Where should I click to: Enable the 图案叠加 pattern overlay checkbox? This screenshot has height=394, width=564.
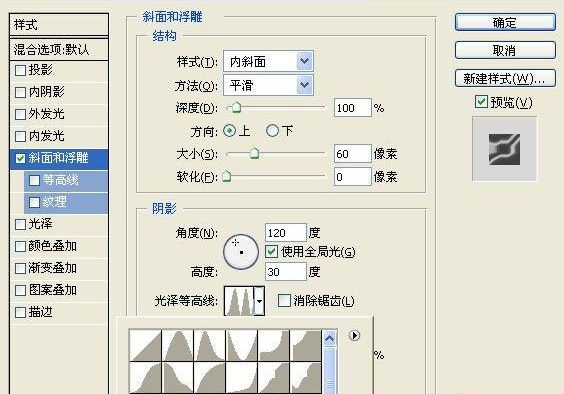21,290
